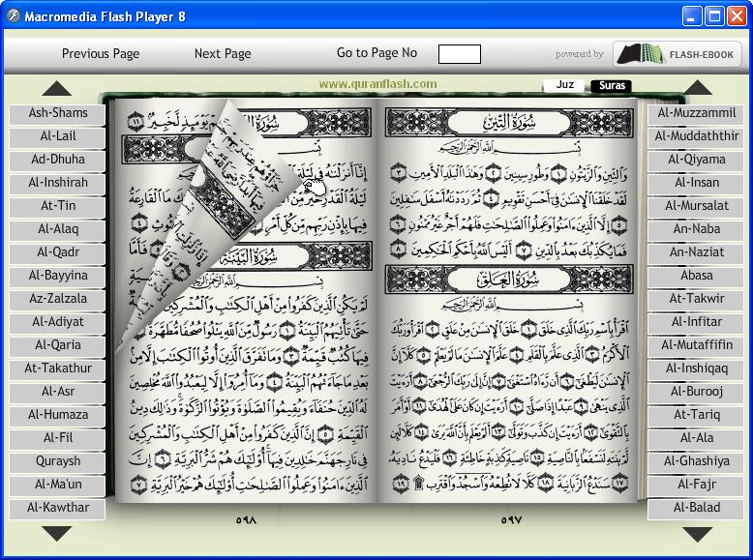Open sura At-Tariq
This screenshot has width=753, height=560.
[696, 415]
